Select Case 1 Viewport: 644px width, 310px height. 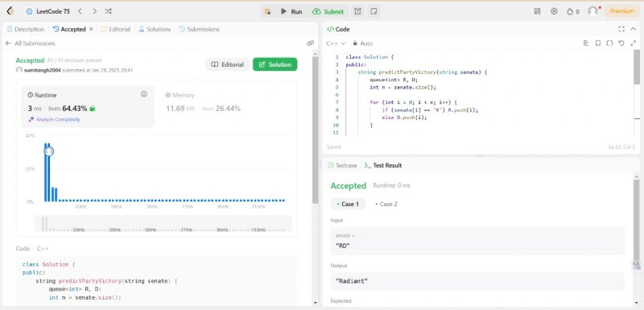point(348,204)
